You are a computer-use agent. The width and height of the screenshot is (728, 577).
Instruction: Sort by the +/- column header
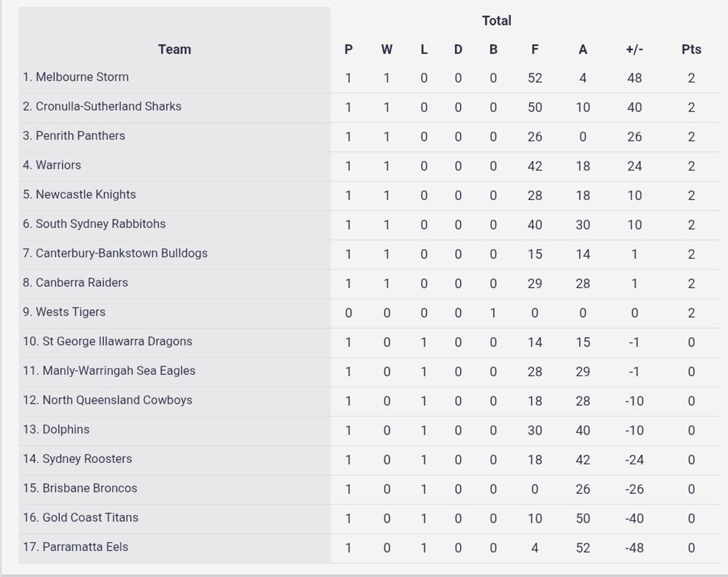coord(634,49)
